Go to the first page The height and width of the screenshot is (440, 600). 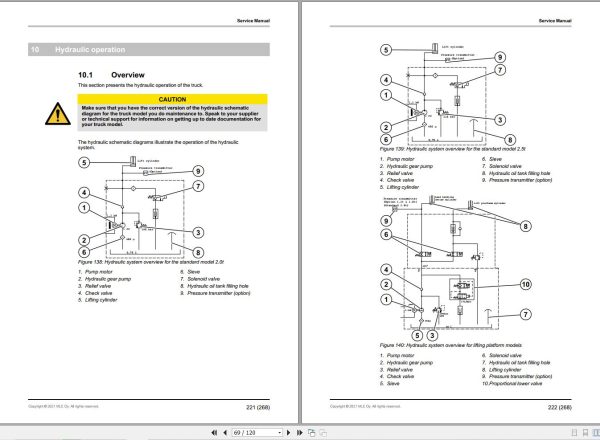pyautogui.click(x=214, y=433)
